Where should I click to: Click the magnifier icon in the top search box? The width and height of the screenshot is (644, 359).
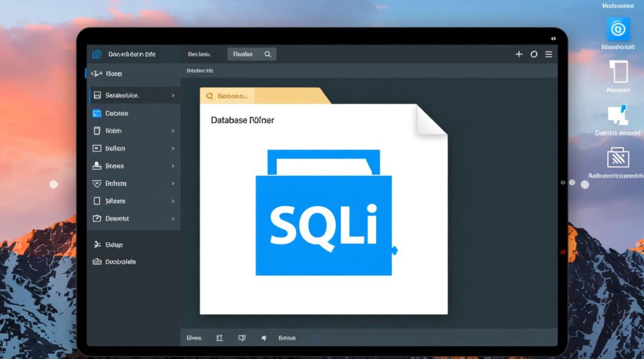point(268,54)
